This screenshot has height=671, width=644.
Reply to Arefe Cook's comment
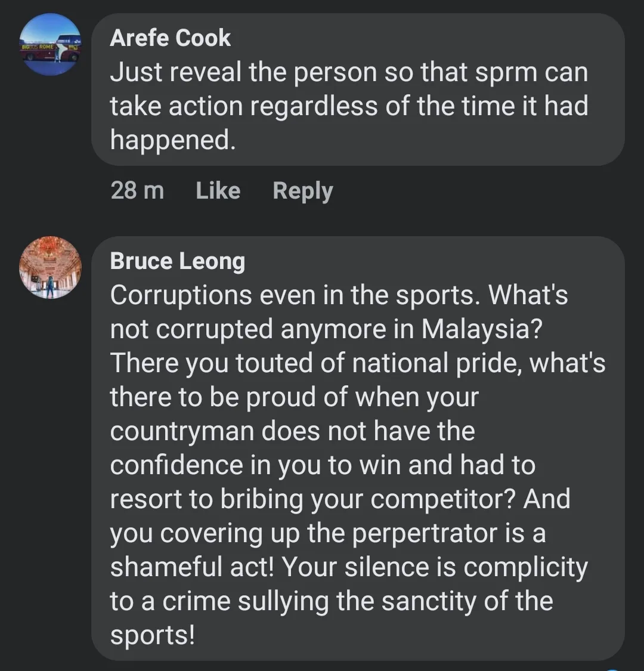pos(303,191)
